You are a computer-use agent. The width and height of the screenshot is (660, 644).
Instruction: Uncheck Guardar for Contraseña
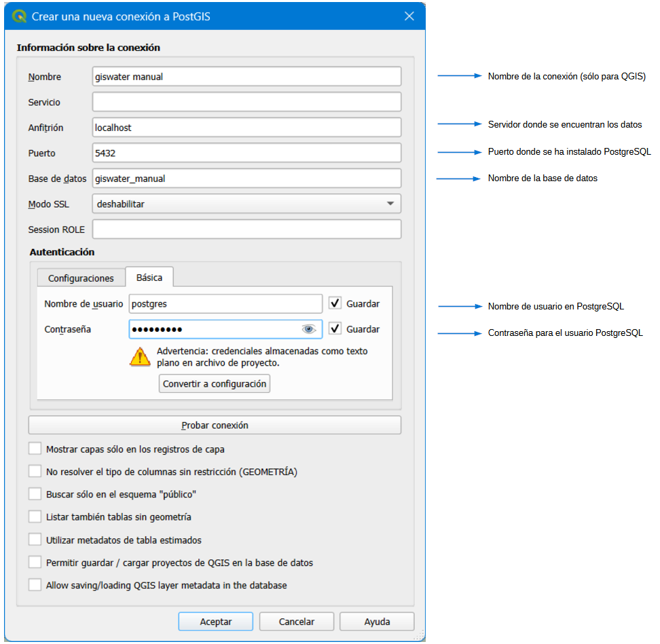coord(335,329)
